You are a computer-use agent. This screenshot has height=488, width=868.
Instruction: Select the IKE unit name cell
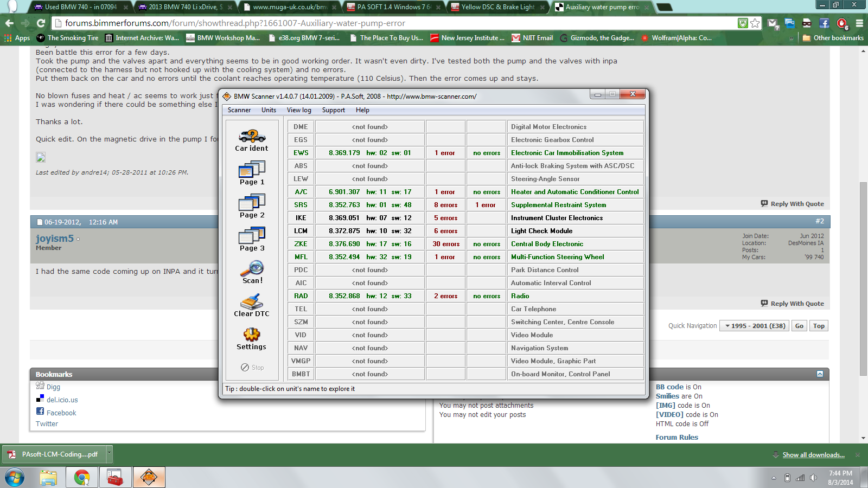click(301, 218)
